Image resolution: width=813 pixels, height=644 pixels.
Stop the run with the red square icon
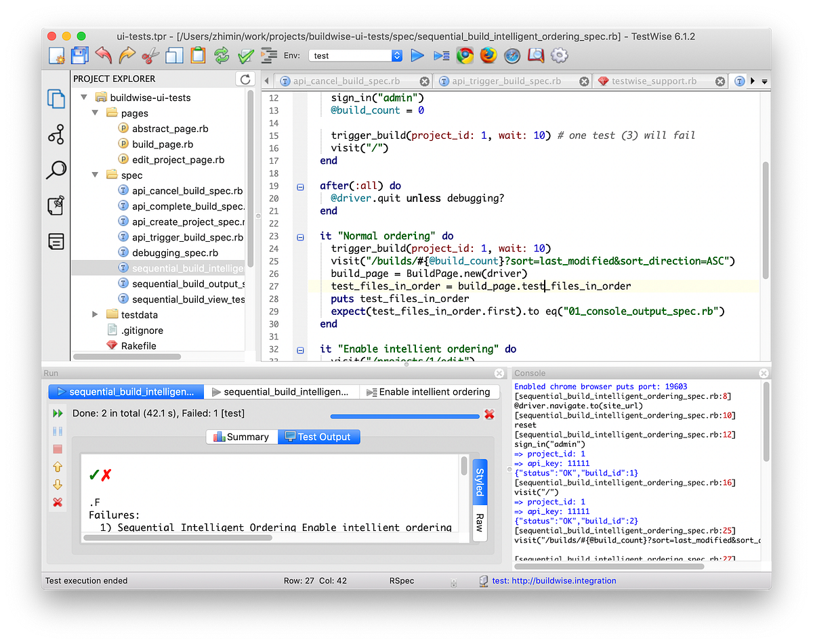coord(58,448)
